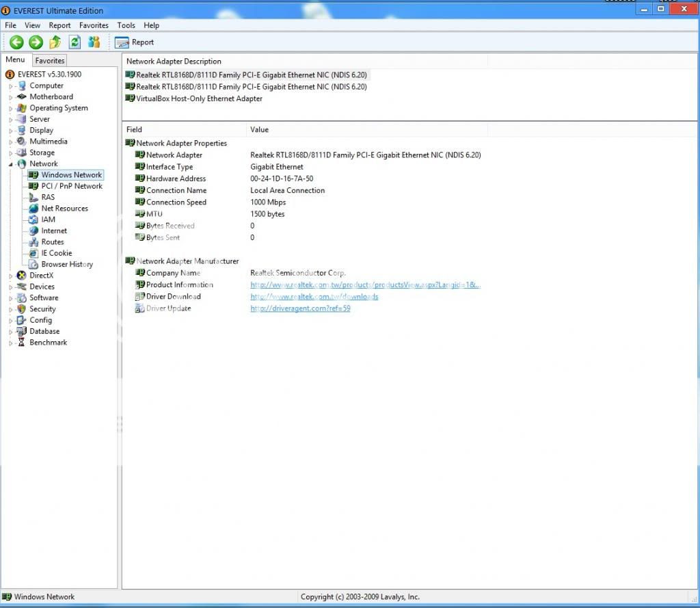Open the Help menu
The height and width of the screenshot is (608, 700).
point(151,25)
